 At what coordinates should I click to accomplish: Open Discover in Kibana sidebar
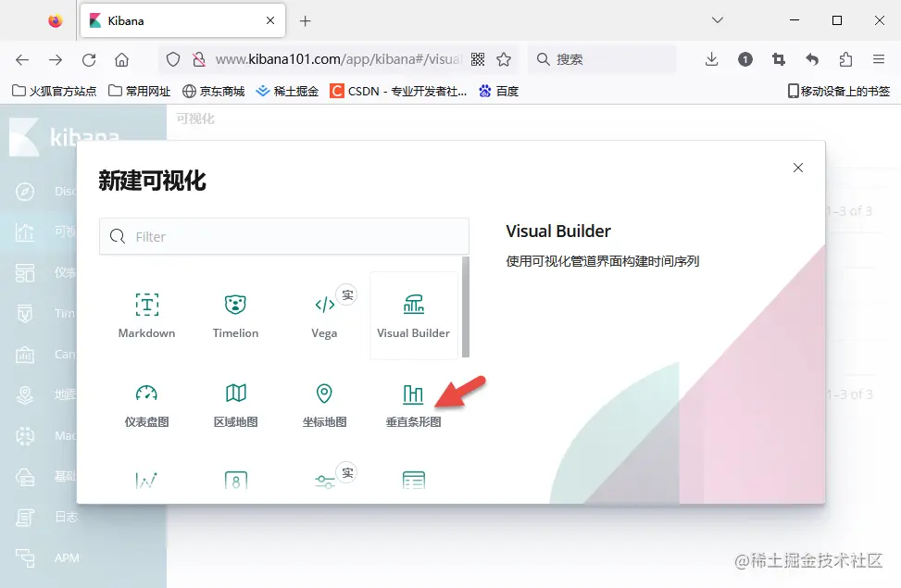[25, 192]
